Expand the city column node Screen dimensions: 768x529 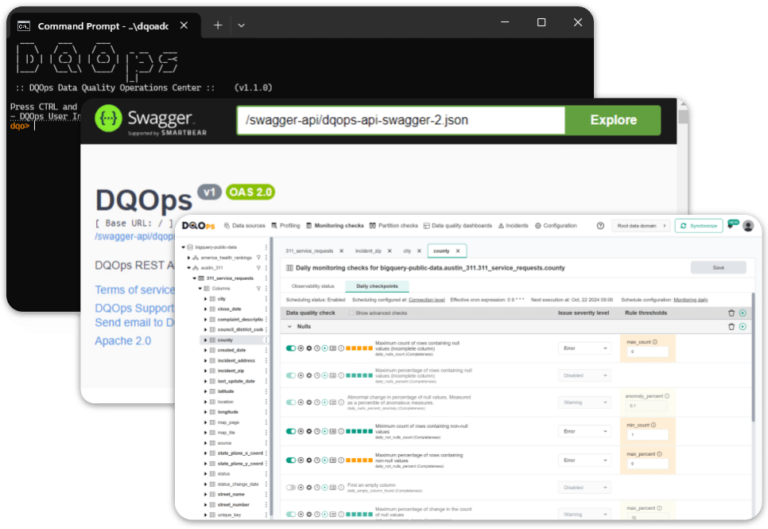tap(205, 299)
